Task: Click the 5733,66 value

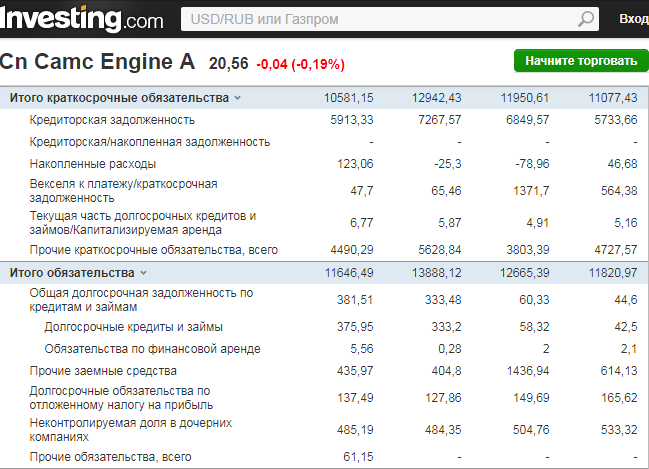Action: 616,120
